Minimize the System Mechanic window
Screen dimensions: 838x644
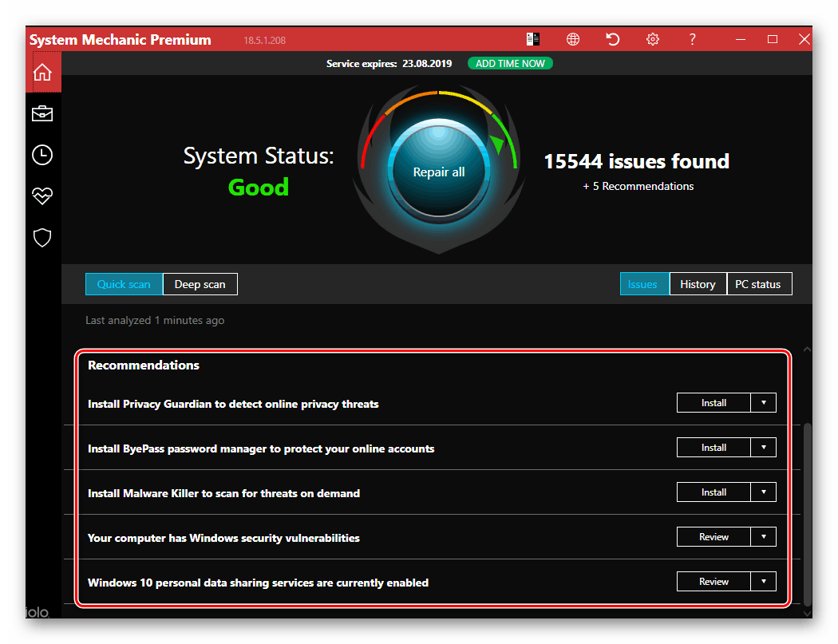pos(740,39)
